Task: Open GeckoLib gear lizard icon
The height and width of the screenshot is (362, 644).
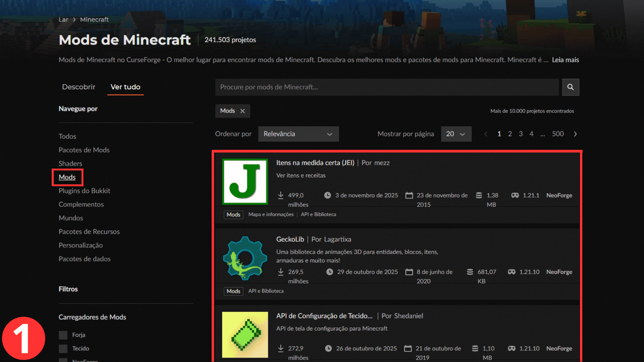Action: pyautogui.click(x=245, y=258)
